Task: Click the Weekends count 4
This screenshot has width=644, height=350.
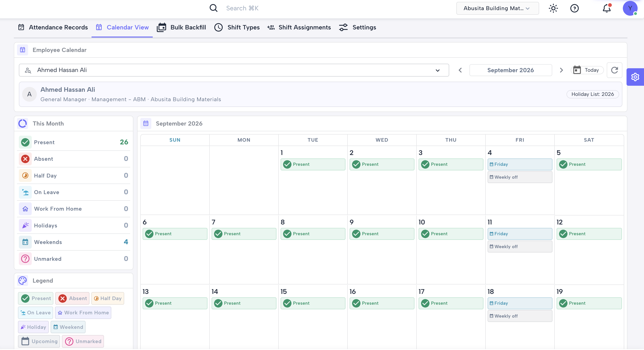Action: (x=126, y=242)
